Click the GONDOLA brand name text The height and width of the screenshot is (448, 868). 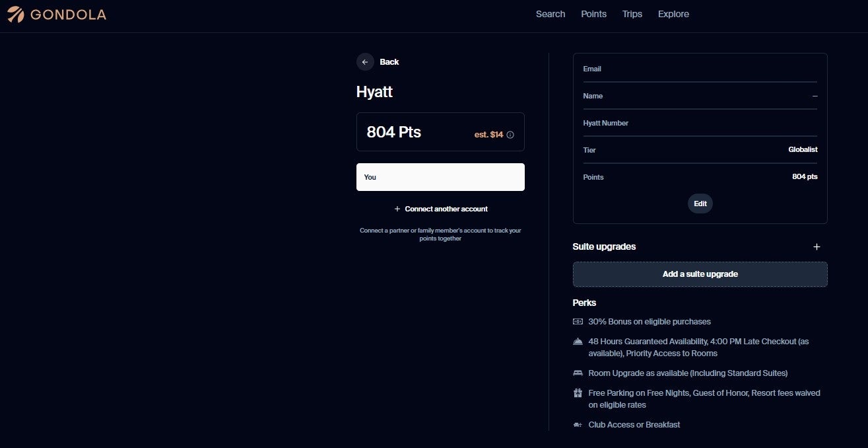68,15
